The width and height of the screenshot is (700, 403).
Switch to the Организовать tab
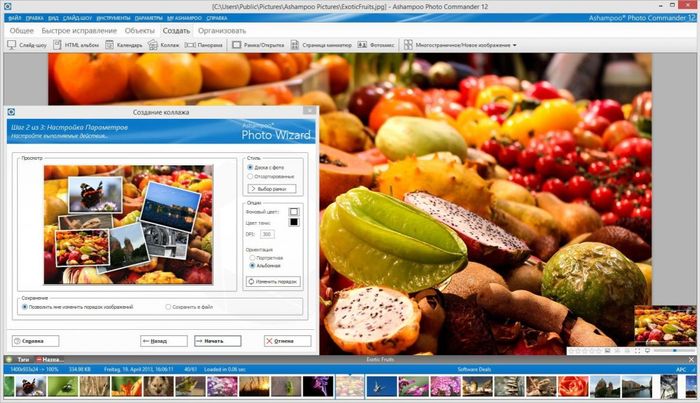222,31
